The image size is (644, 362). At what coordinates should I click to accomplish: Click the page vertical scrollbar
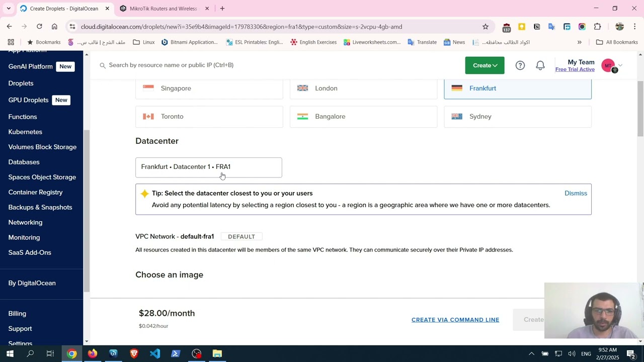click(x=640, y=108)
